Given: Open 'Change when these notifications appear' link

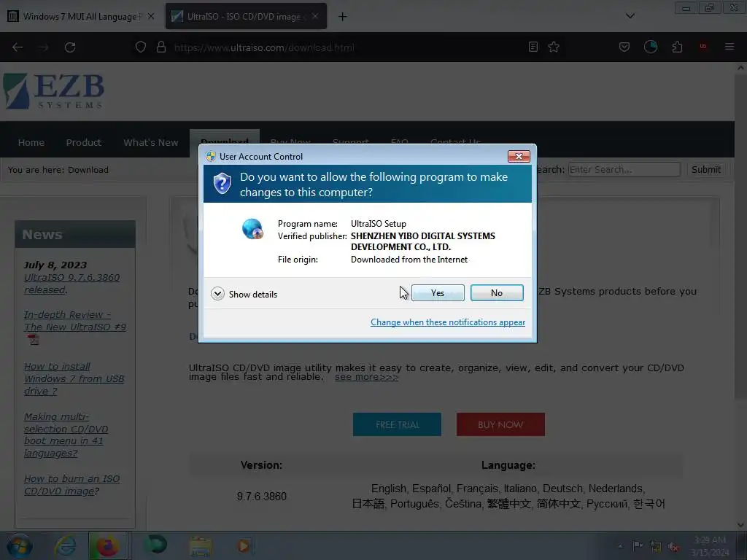Looking at the screenshot, I should (x=448, y=322).
